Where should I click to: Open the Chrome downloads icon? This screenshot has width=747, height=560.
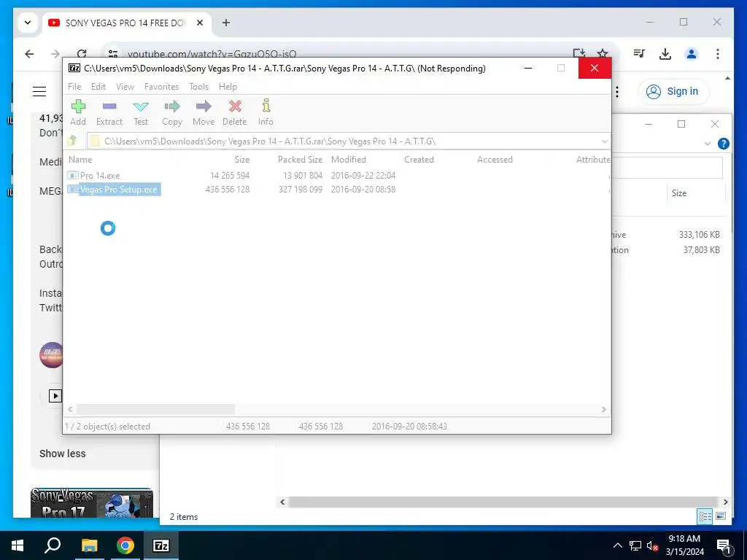[665, 54]
